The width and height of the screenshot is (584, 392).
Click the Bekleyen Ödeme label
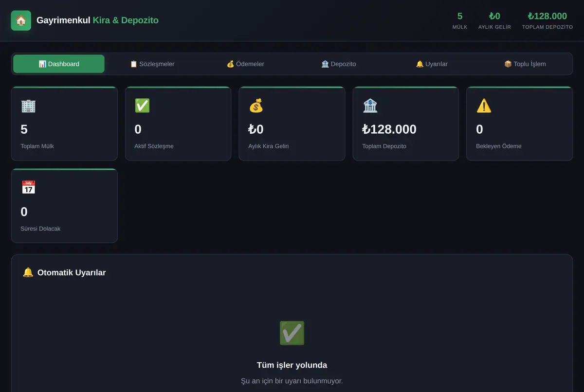pyautogui.click(x=499, y=146)
